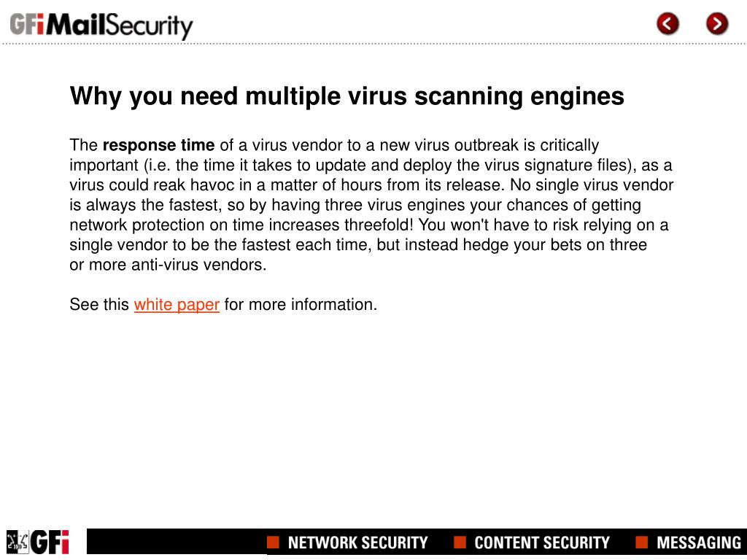Click the dotted separator line under the header
Image resolution: width=747 pixels, height=560 pixels.
(373, 44)
